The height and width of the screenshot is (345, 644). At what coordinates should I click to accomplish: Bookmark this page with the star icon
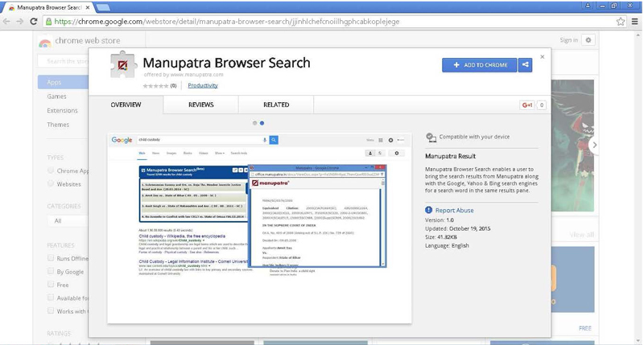point(620,22)
